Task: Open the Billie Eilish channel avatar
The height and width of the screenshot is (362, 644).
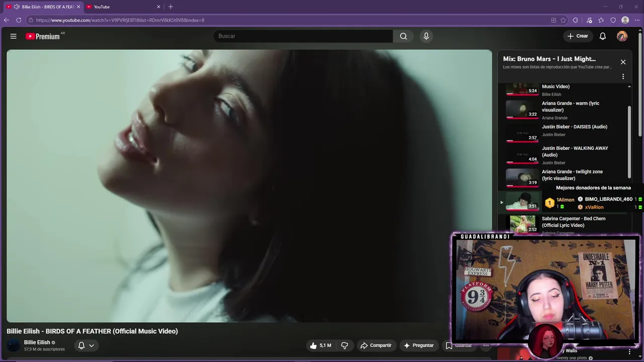Action: 14,345
